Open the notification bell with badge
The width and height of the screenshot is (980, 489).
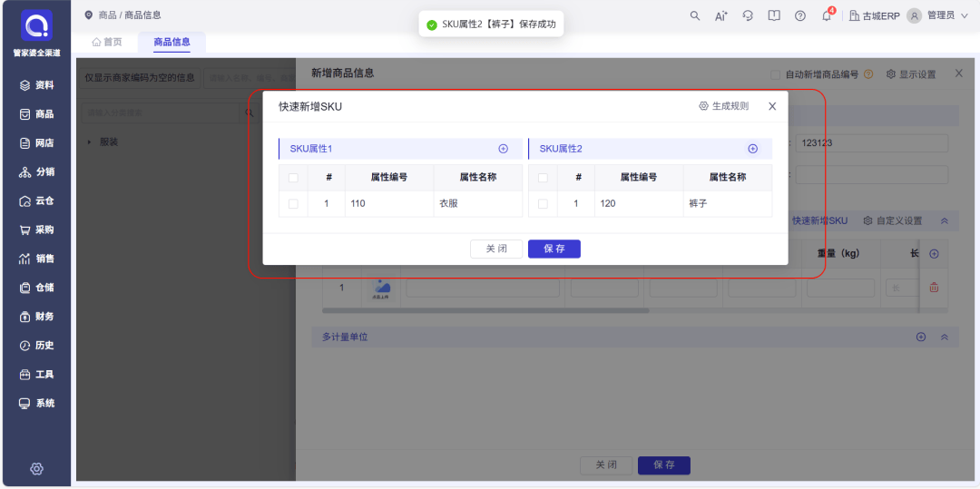point(827,15)
